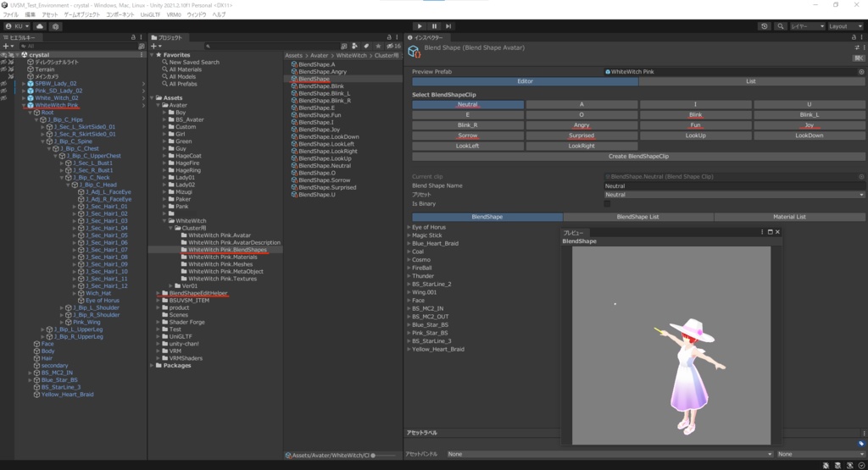Click the Project panel plus create button
Image resolution: width=868 pixels, height=470 pixels.
[156, 46]
